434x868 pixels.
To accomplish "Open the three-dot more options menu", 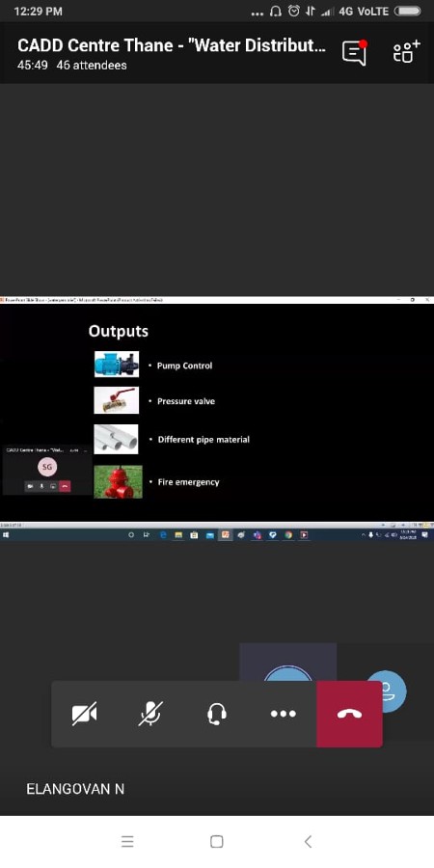I will [x=283, y=714].
